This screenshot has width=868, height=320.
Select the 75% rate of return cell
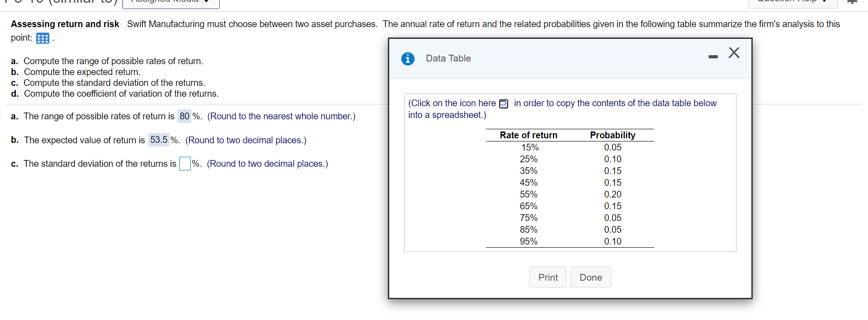click(x=528, y=218)
